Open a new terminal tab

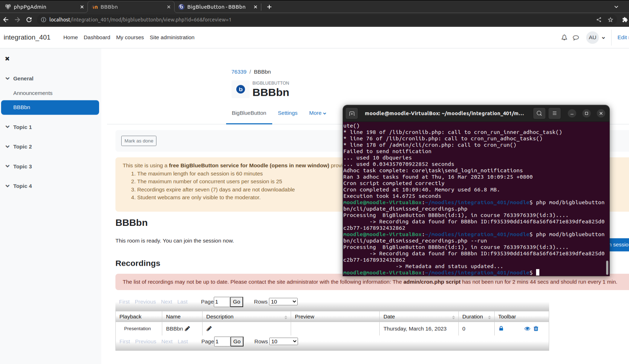tap(352, 113)
